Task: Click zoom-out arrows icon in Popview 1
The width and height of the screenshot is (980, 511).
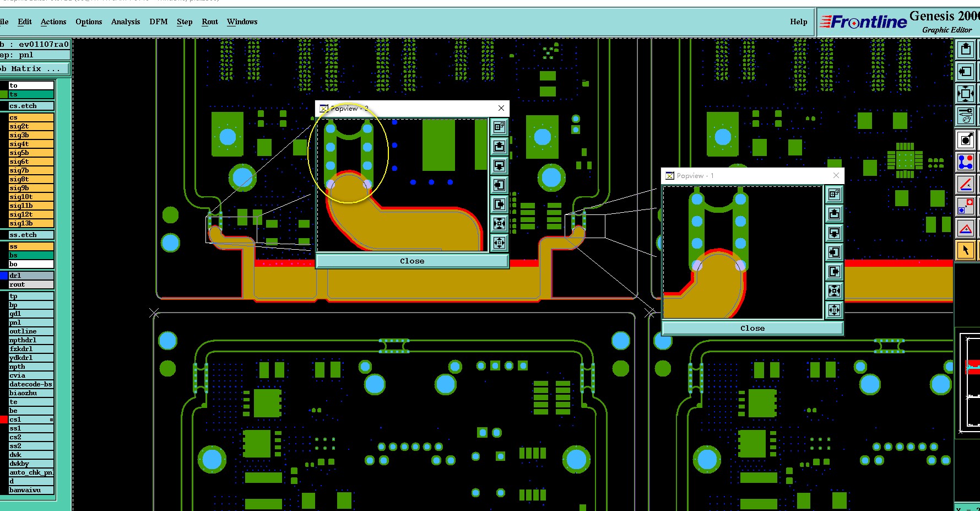Action: coord(834,310)
